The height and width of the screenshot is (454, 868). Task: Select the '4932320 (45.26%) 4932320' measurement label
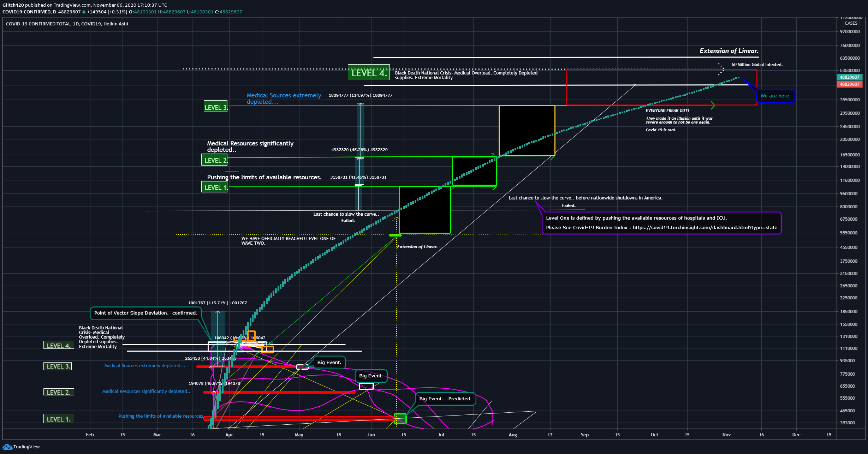pos(359,150)
